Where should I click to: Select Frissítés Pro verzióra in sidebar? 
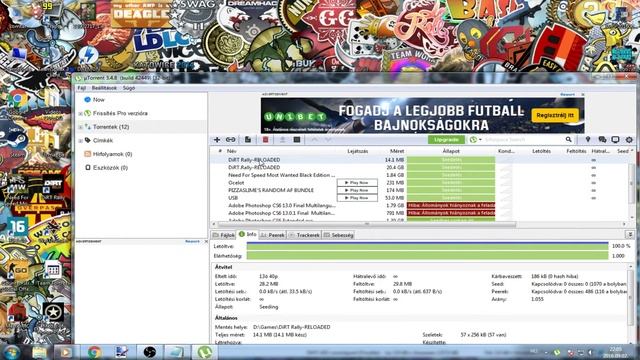coord(120,113)
